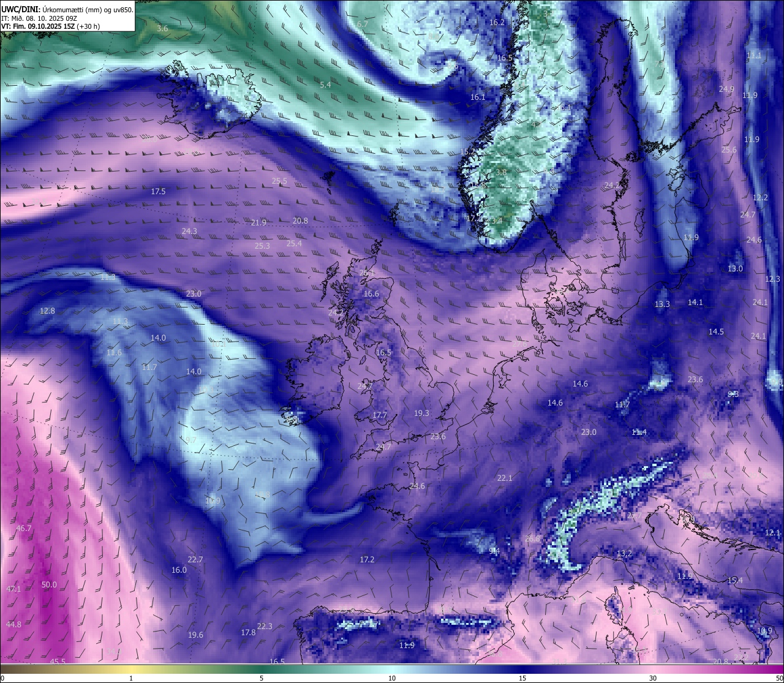Click the 11.1 value label
This screenshot has width=784, height=683.
754,55
